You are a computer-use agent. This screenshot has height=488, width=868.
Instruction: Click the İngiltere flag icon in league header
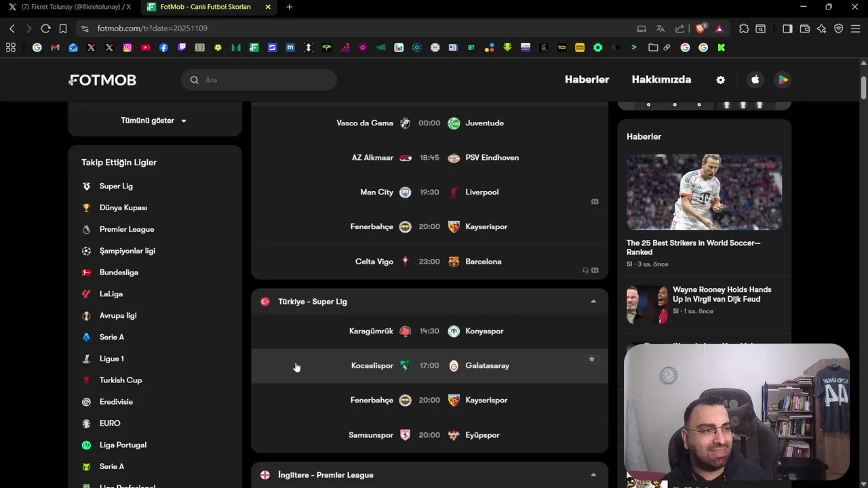click(265, 475)
